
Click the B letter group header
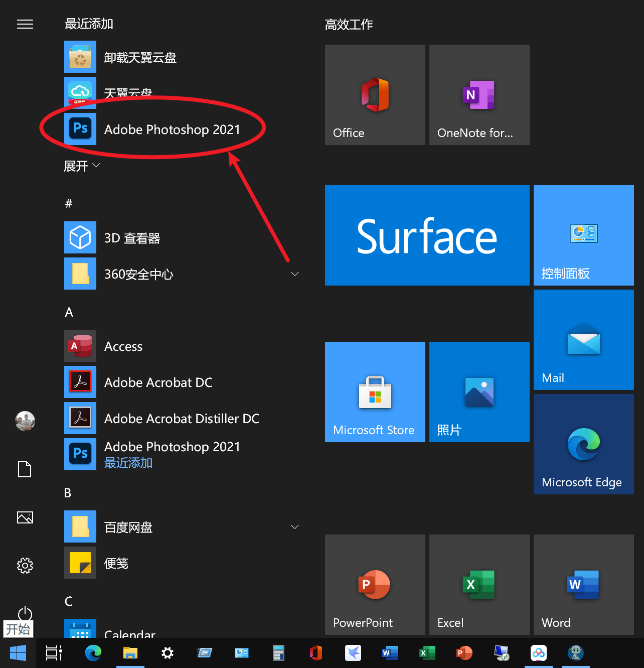click(x=68, y=493)
